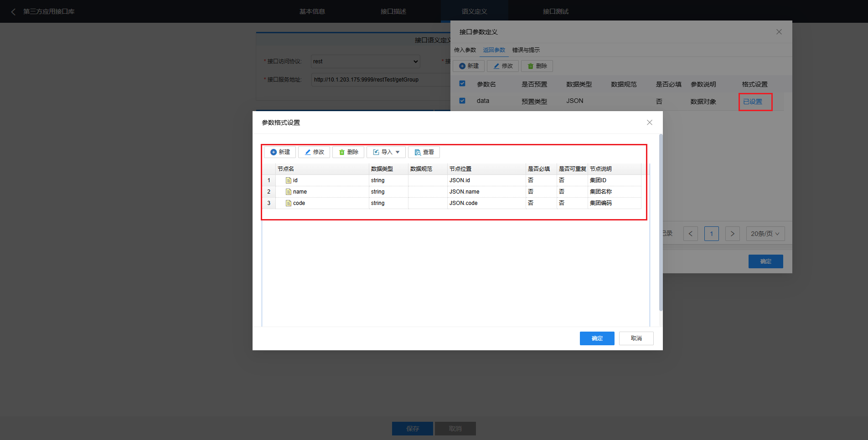Confirm with the blue 确定 button in format dialog
The height and width of the screenshot is (440, 868).
tap(597, 338)
